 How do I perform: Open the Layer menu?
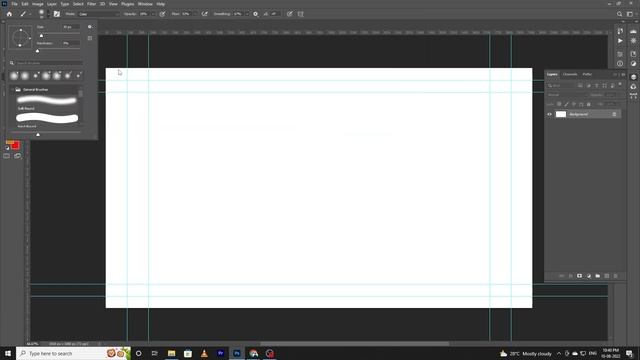point(52,4)
